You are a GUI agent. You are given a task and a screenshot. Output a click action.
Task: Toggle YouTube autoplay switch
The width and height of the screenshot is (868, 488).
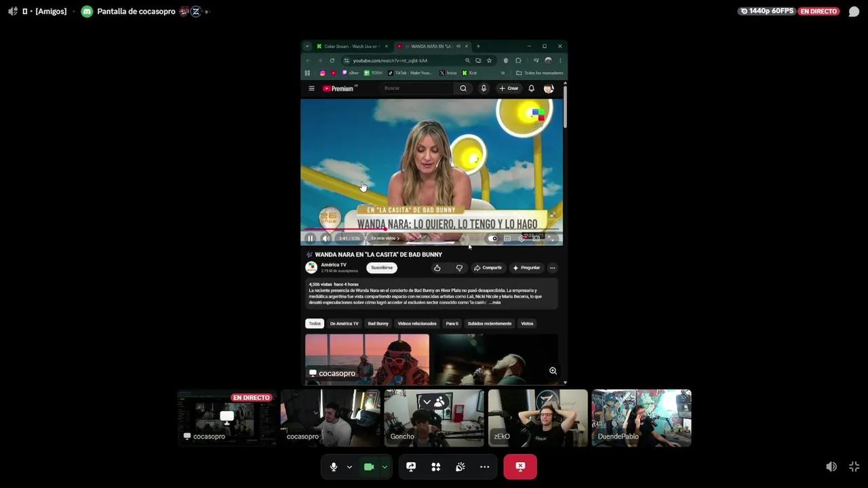click(x=493, y=239)
